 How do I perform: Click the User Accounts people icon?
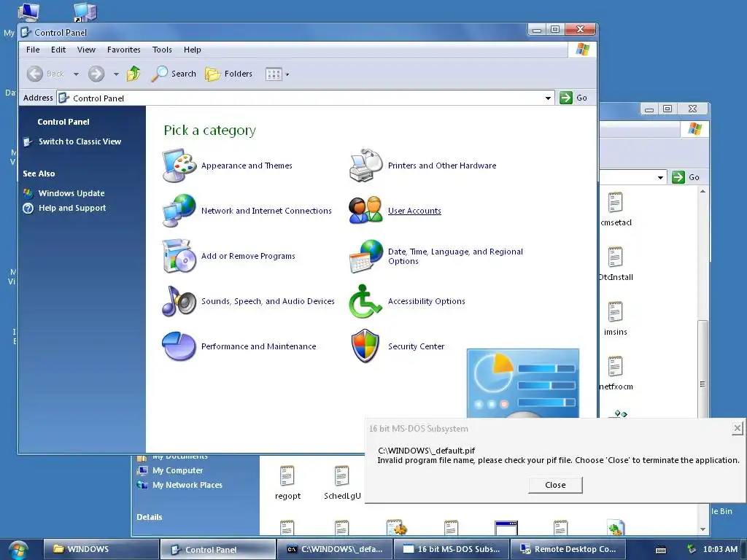pyautogui.click(x=366, y=211)
